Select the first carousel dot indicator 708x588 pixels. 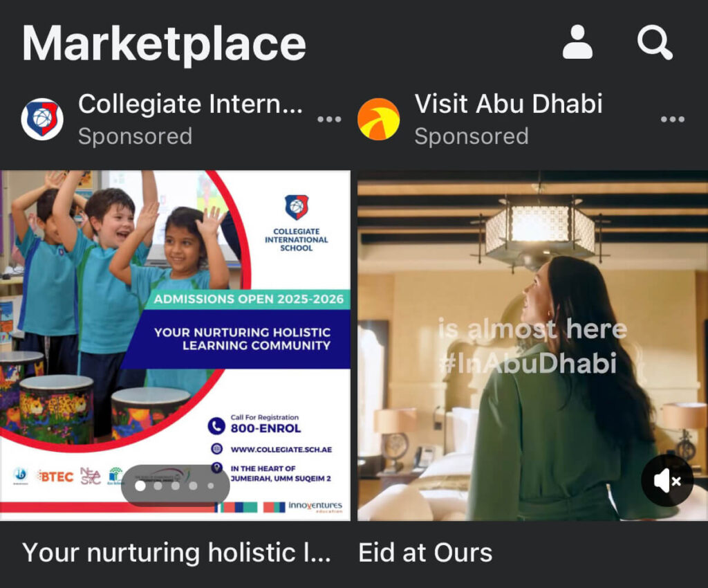140,486
